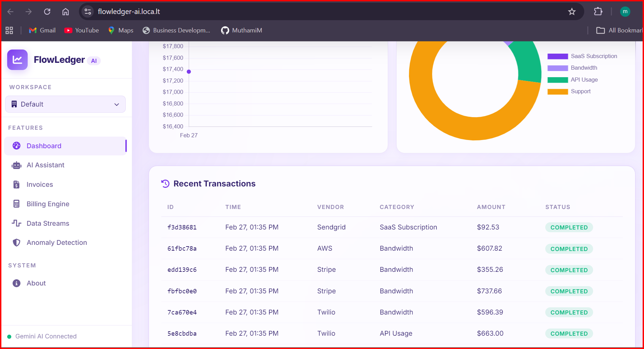
Task: Open the MuthamiM GitHub bookmark
Action: point(242,30)
